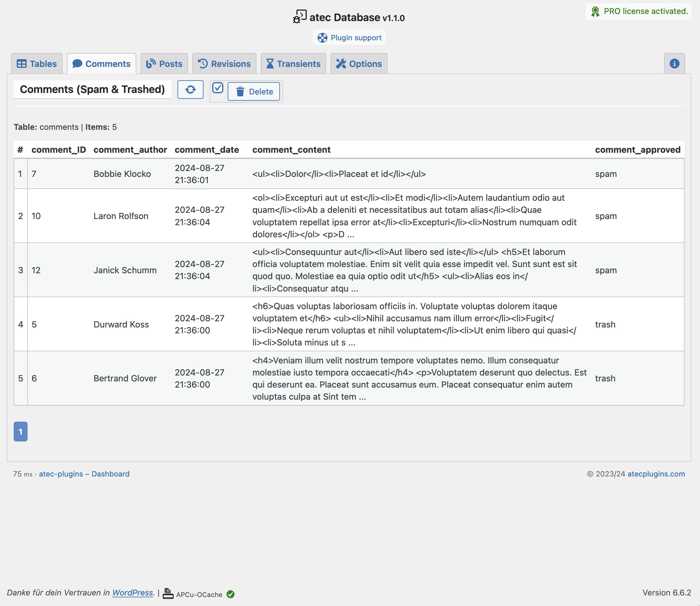Go to the Revisions tab
Screen dimensions: 700x606
(225, 64)
